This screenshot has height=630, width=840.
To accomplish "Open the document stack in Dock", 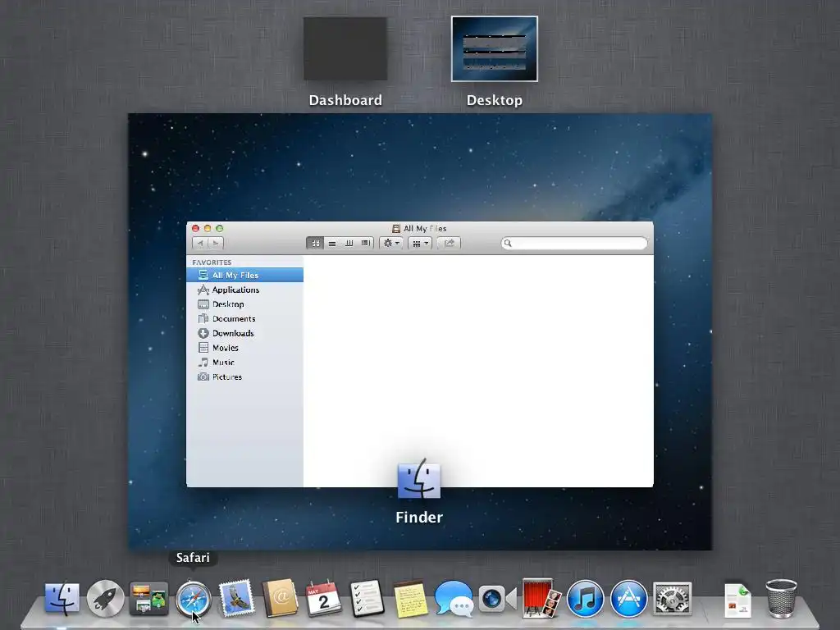I will click(737, 600).
